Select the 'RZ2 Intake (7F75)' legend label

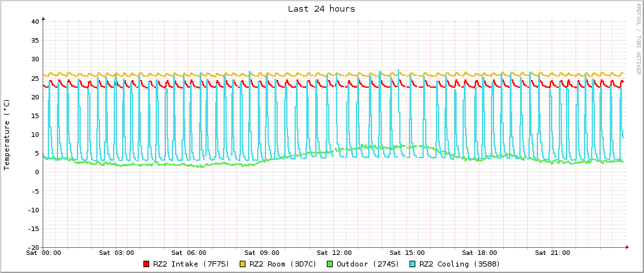(189, 264)
